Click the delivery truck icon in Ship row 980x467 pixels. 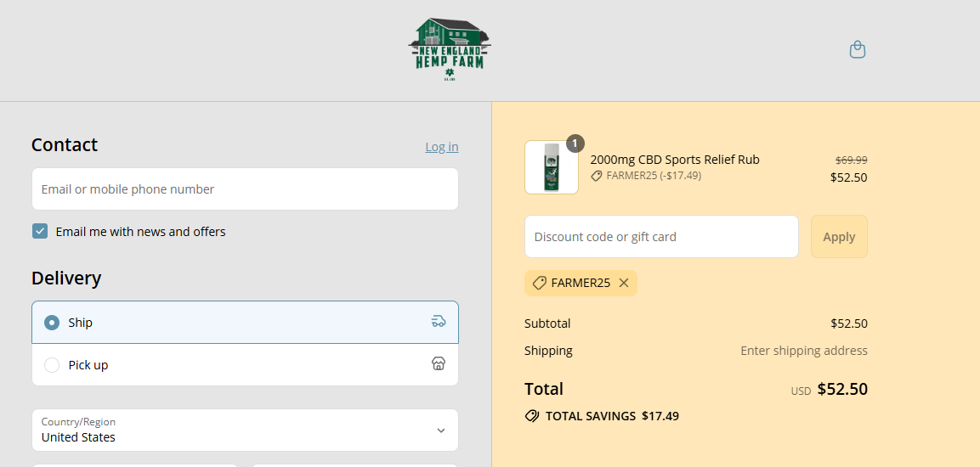coord(438,322)
